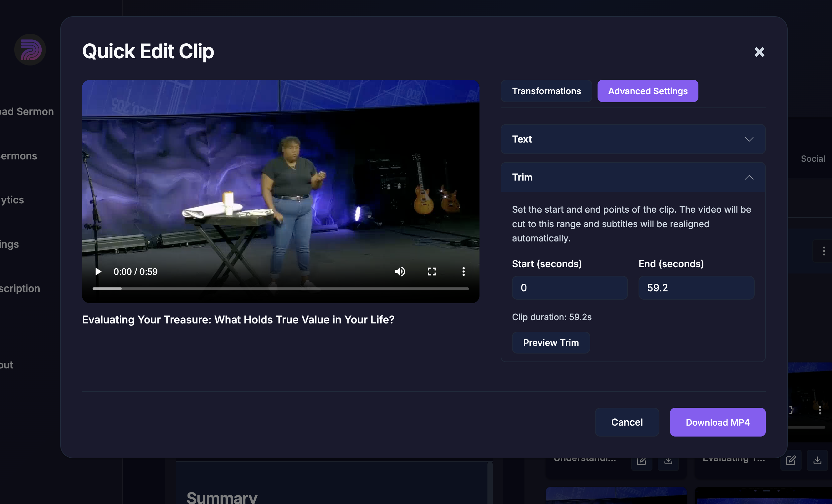Click the Download MP4 button

(x=717, y=422)
